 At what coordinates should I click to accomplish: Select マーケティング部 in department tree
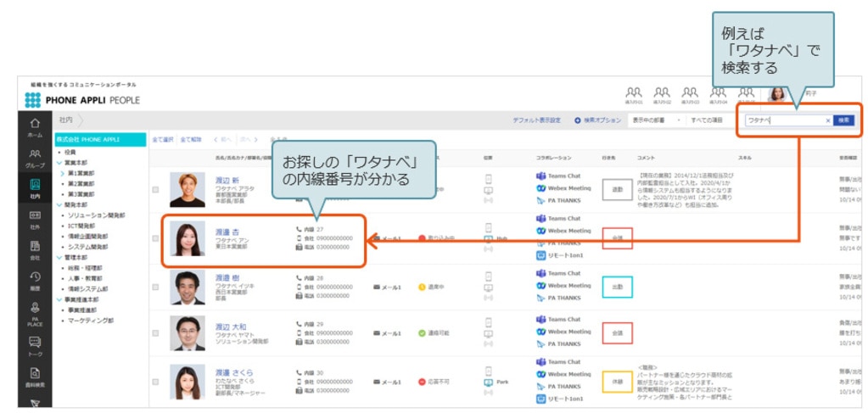point(91,321)
